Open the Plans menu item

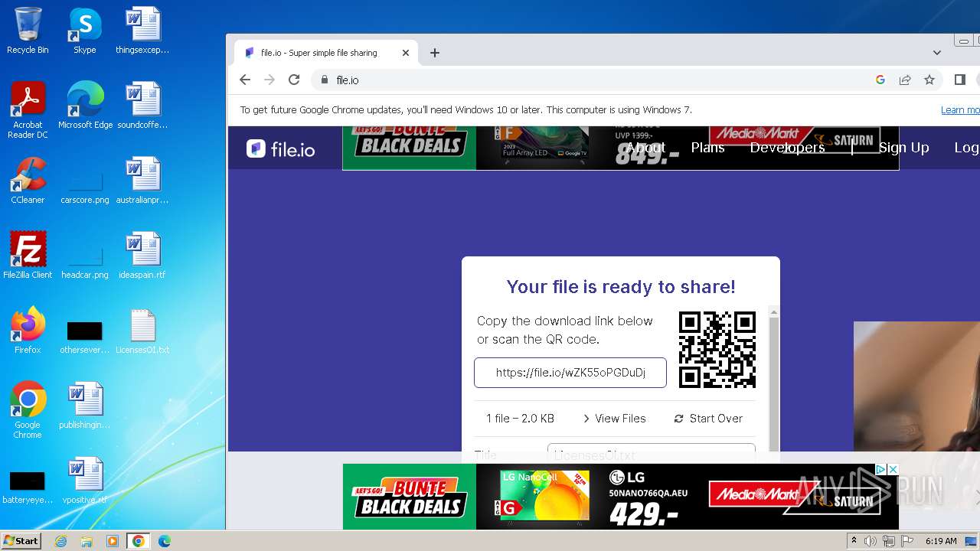(x=707, y=148)
